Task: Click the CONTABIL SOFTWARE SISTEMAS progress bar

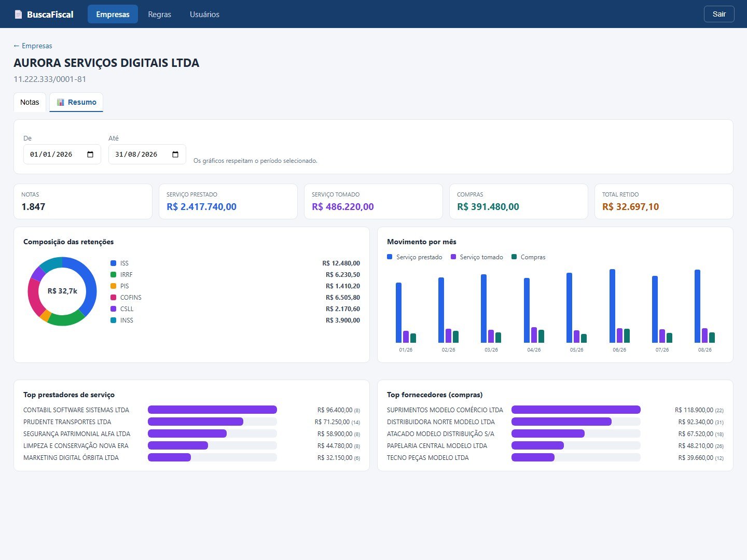Action: tap(212, 410)
